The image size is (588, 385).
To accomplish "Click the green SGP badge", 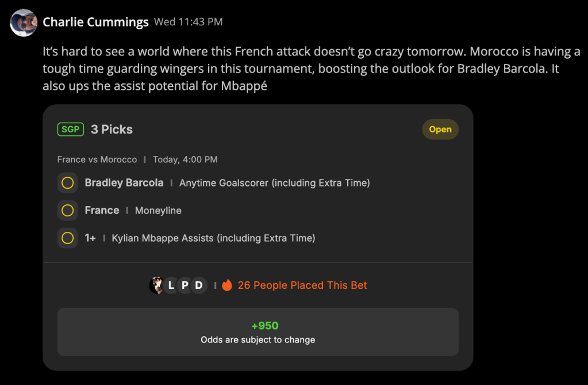I will point(71,129).
